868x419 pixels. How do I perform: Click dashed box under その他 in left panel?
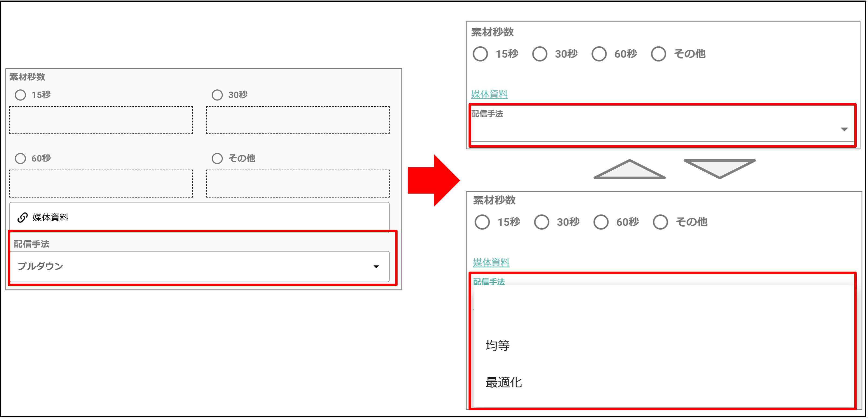click(x=298, y=184)
